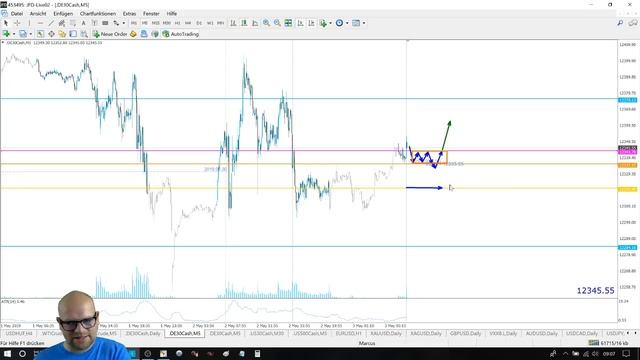Click the zoom out magnifier icon
The image size is (640, 360).
[277, 23]
